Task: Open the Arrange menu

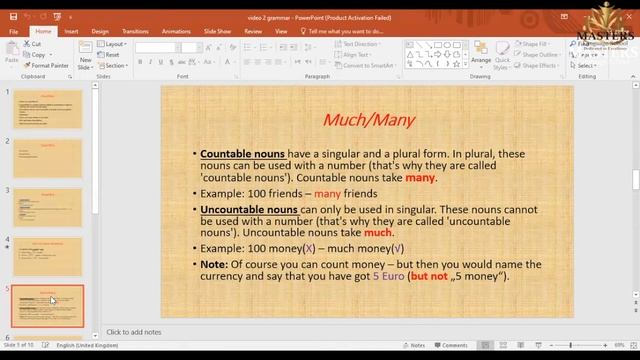Action: 481,53
